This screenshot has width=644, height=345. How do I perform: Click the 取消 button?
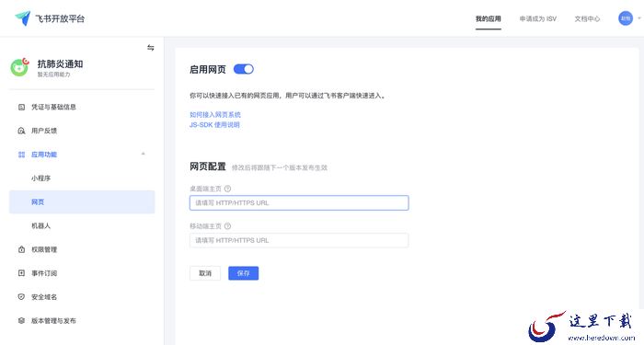(205, 273)
